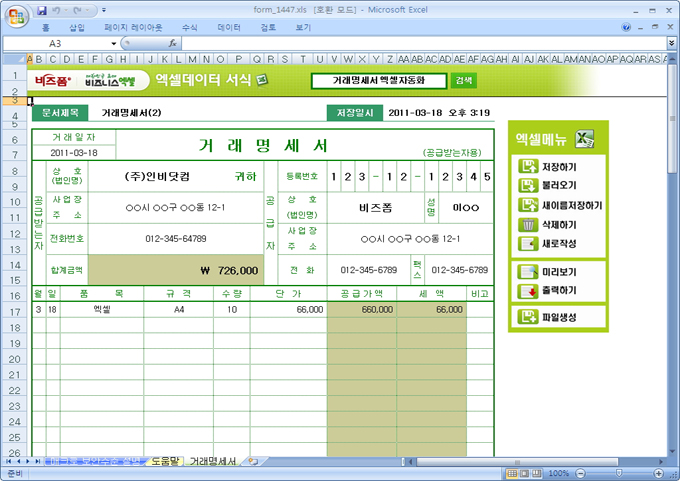Screen dimensions: 680x481
Task: Switch to the 도움말 sheet tab
Action: (165, 462)
